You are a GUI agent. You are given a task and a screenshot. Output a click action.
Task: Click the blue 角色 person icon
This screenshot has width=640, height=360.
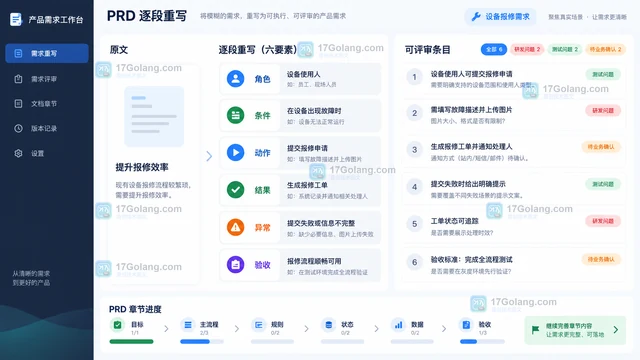point(236,79)
